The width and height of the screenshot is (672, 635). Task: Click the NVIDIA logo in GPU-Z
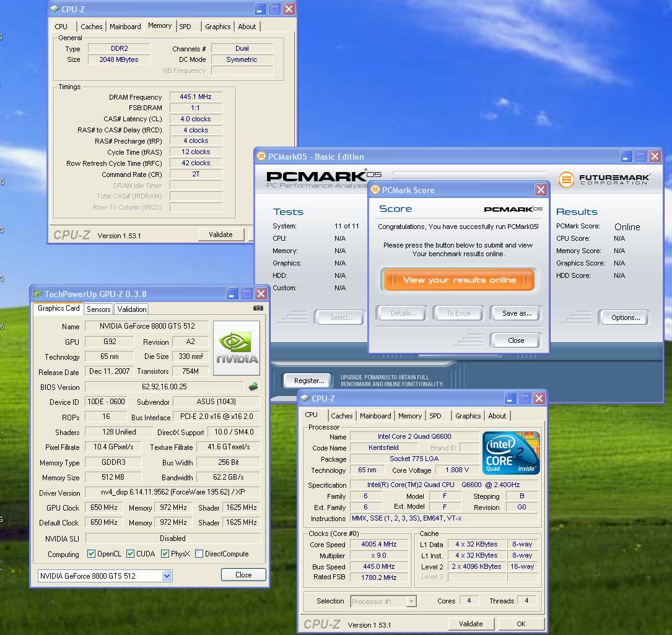pyautogui.click(x=237, y=348)
